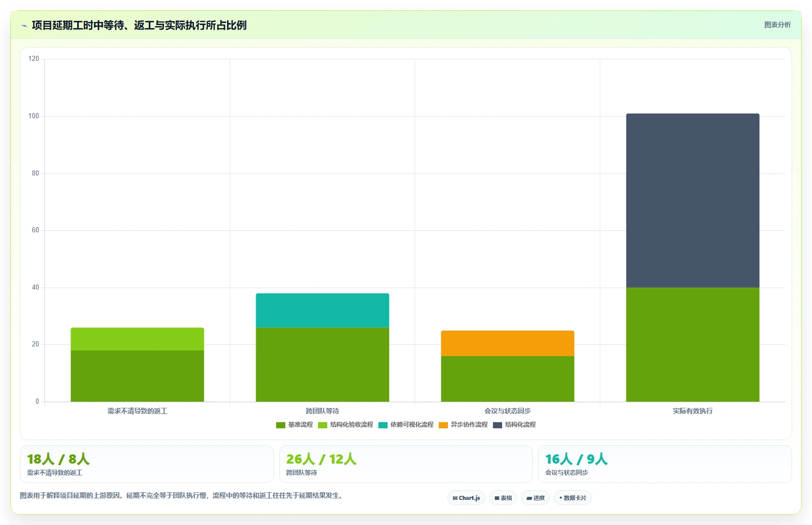Click the 需求不清导致的返工 x-axis label
812x525 pixels.
(137, 411)
